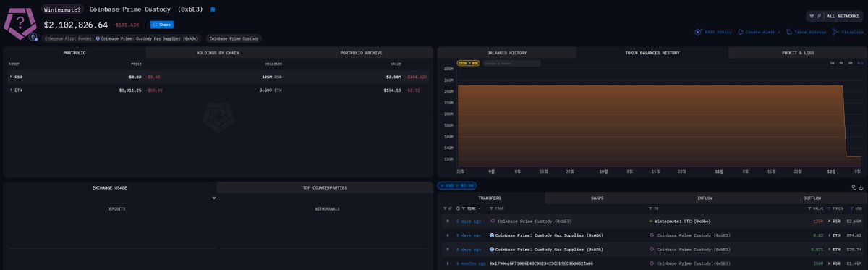Open the Inflow tab
This screenshot has width=868, height=270.
pyautogui.click(x=705, y=198)
